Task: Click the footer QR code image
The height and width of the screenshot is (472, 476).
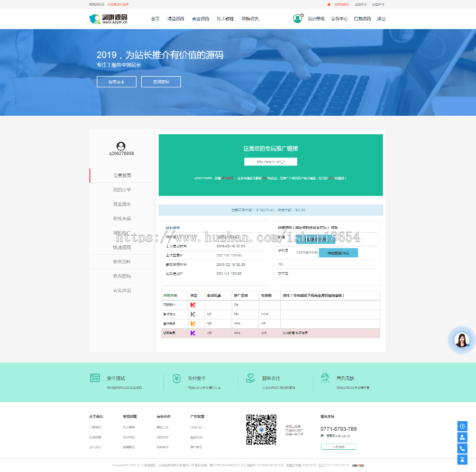Action: [261, 430]
